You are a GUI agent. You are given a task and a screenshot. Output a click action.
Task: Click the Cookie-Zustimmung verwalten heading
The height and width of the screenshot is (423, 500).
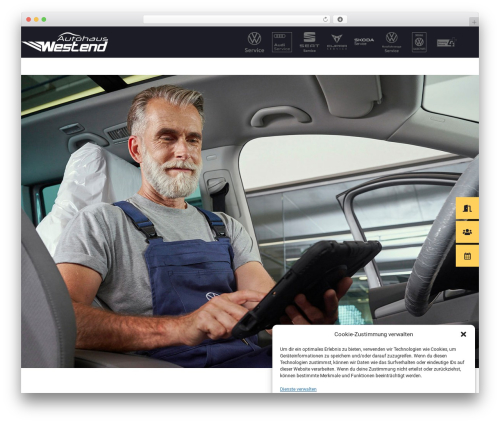tap(373, 334)
